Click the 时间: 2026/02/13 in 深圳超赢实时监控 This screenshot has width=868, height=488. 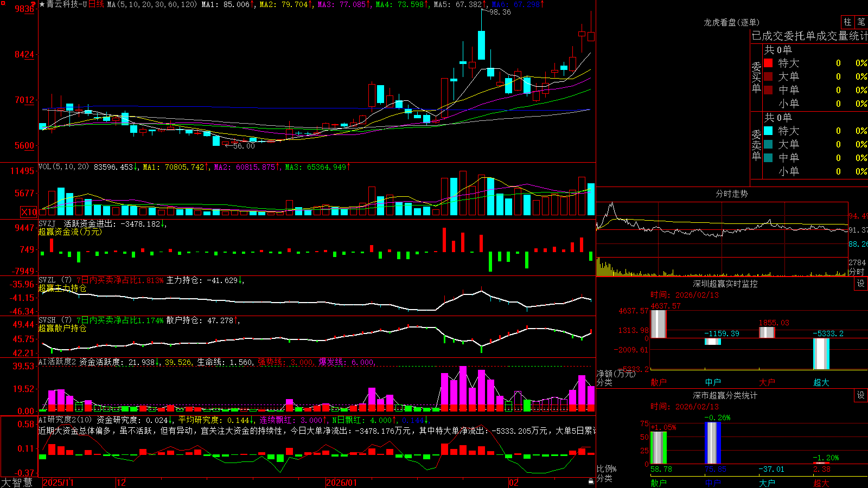point(685,295)
